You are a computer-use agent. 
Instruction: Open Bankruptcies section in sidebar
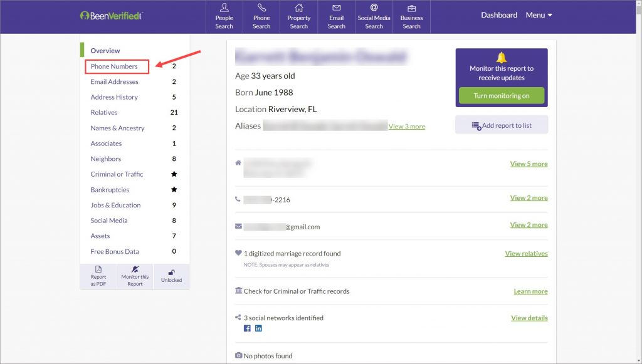[110, 190]
